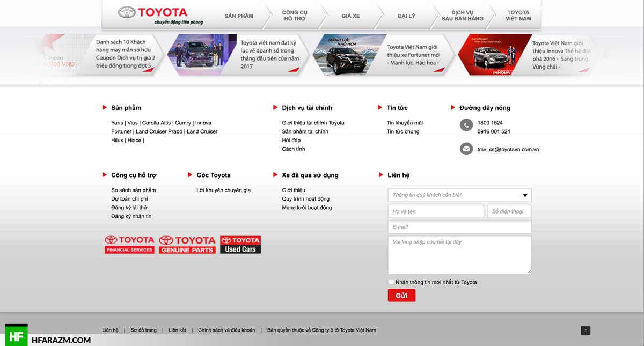Open 'Tin khuyến mãi' news link
The image size is (644, 346).
tap(405, 123)
